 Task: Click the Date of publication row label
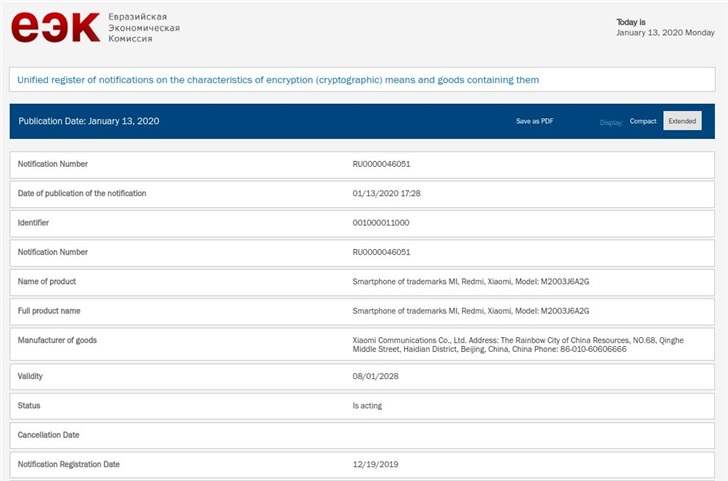click(x=82, y=193)
